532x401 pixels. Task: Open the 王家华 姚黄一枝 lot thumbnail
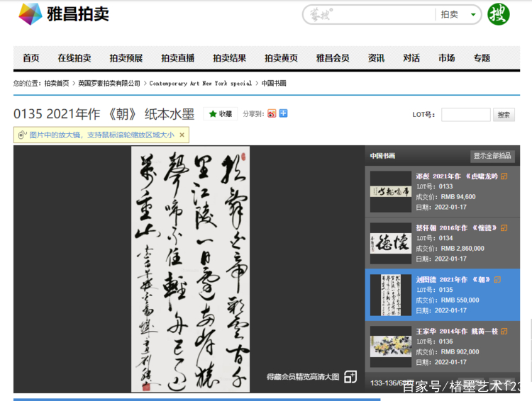[x=391, y=346]
